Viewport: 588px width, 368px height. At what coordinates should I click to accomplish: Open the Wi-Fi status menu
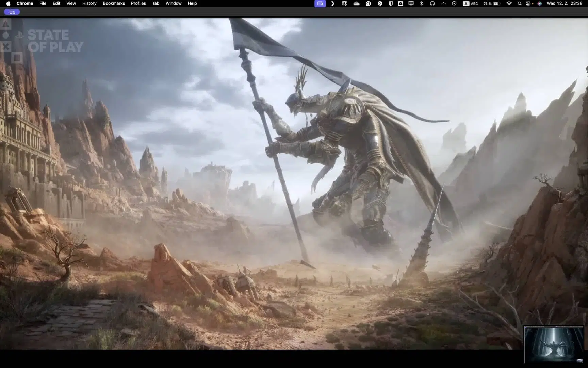(509, 3)
